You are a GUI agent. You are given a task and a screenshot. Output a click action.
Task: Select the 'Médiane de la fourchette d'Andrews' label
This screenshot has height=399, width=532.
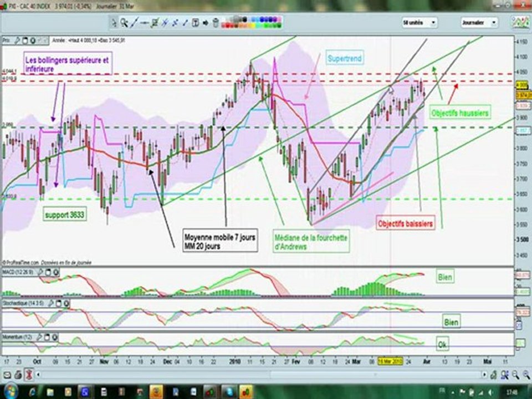(311, 242)
